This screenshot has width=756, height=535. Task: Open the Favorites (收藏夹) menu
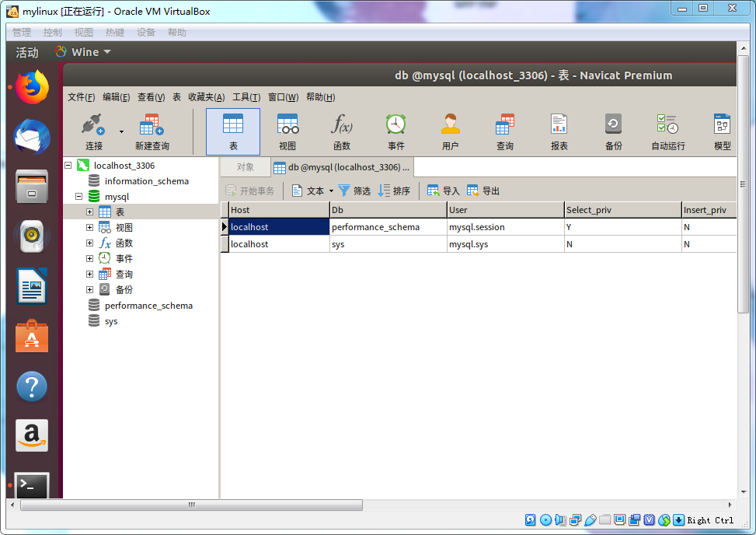[207, 97]
